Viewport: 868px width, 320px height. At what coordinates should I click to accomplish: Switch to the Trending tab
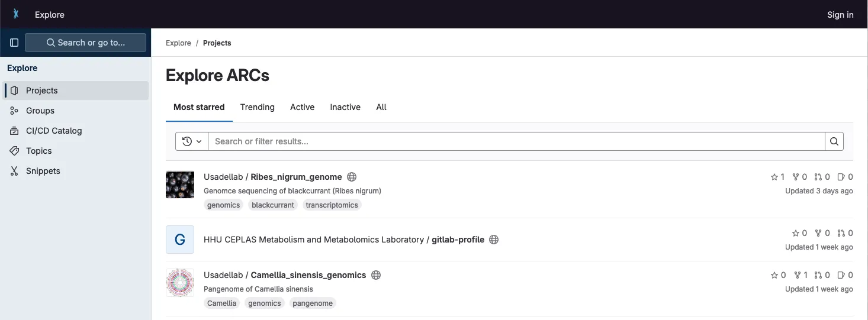tap(257, 107)
